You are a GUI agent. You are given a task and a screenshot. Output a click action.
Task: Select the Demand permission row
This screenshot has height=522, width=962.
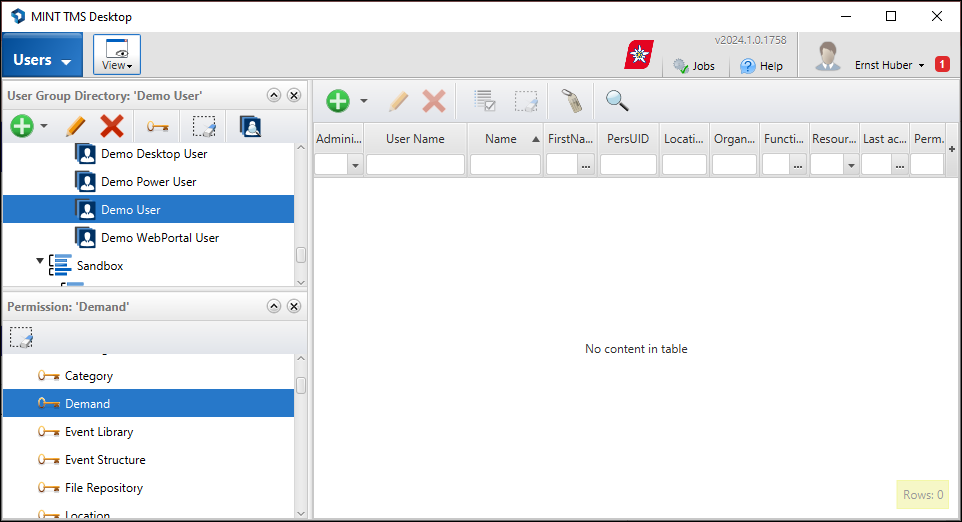[x=148, y=403]
